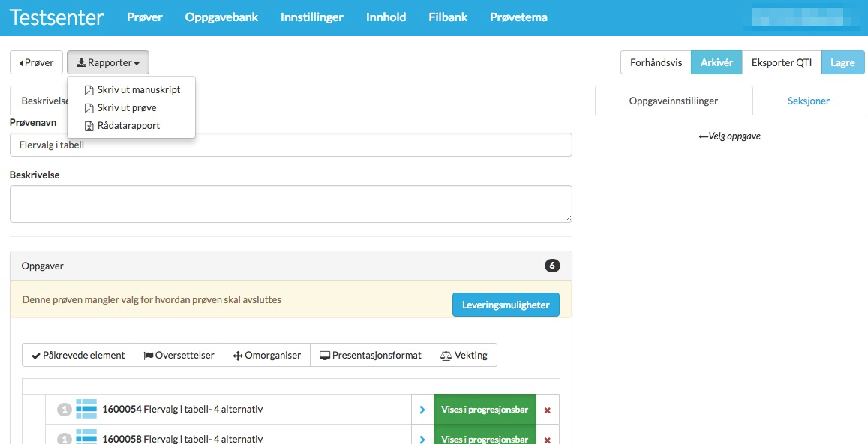Click checkmark icon on Påkrevede element
The image size is (868, 444).
point(36,355)
